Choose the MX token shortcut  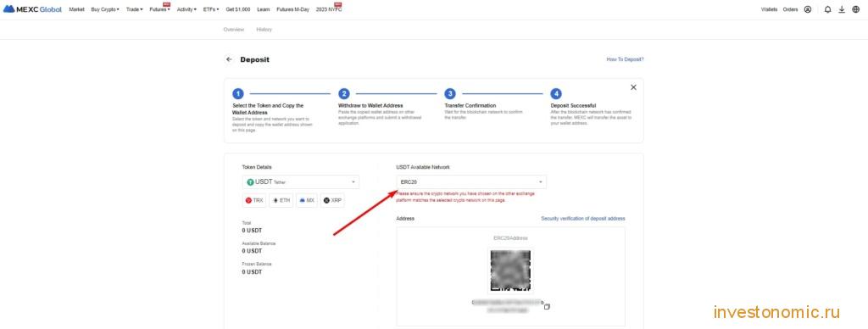coord(307,200)
